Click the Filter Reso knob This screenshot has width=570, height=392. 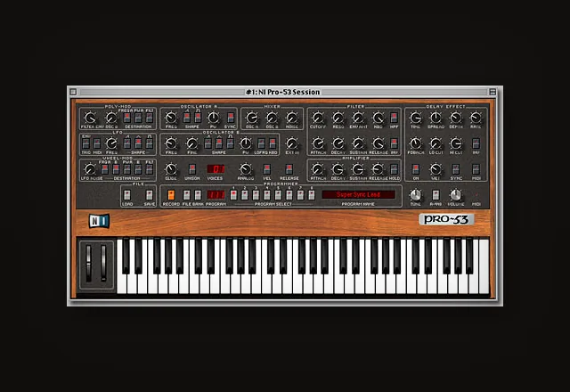point(338,118)
